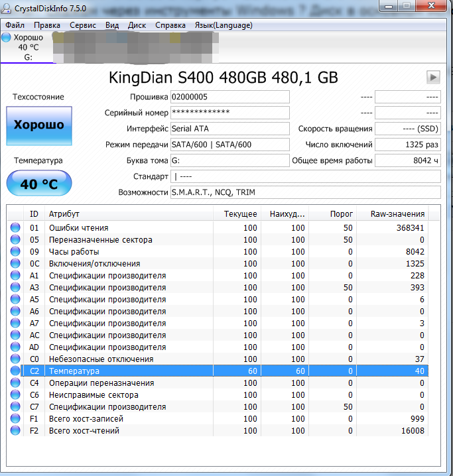This screenshot has width=453, height=476.
Task: Open the Язык(Language) menu
Action: pos(224,25)
